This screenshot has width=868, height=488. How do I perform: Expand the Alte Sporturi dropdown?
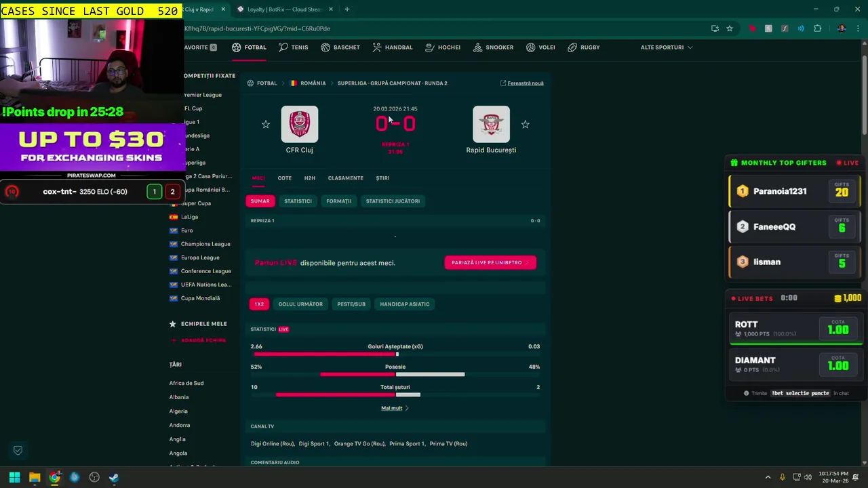(x=667, y=47)
